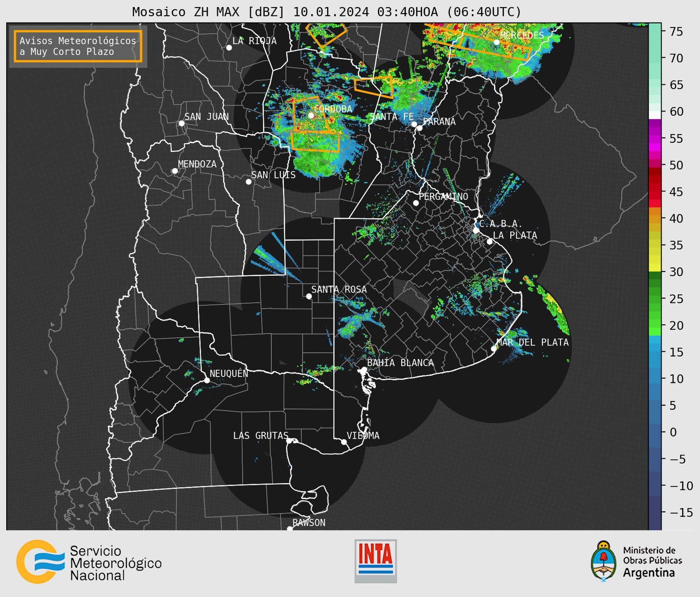Click the color scale tick label 70
The height and width of the screenshot is (597, 700).
[676, 58]
